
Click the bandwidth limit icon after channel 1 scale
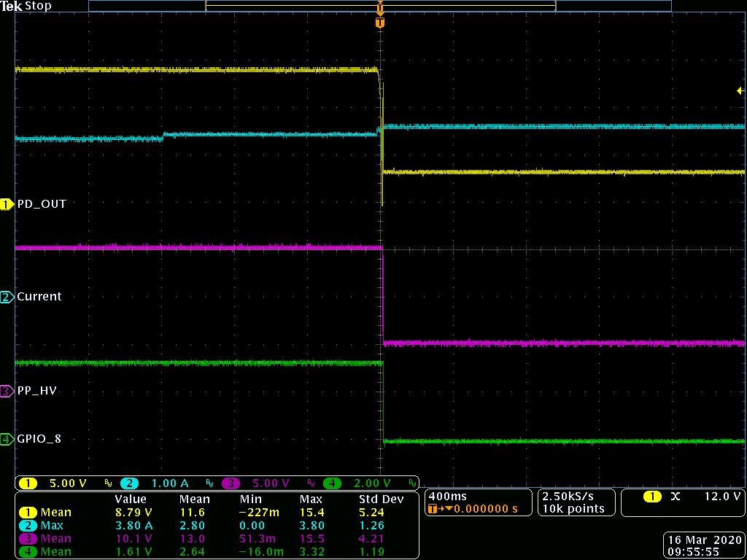108,484
